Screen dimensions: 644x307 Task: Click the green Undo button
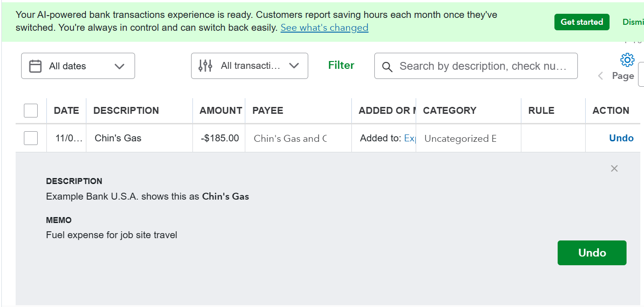(592, 253)
